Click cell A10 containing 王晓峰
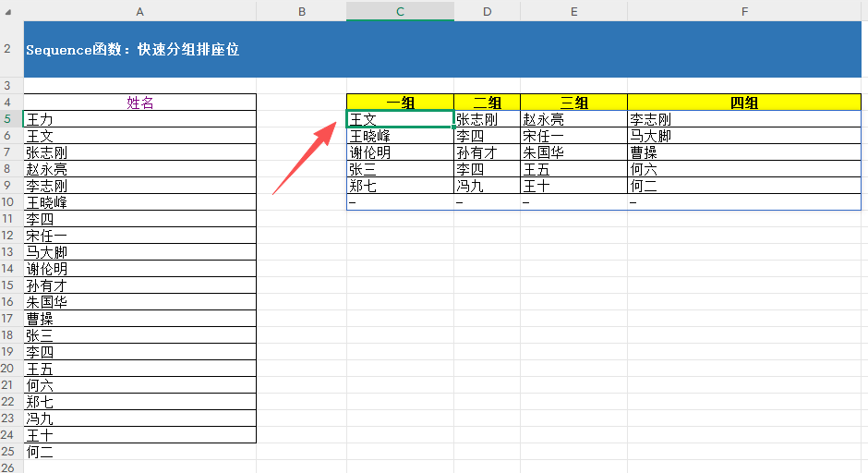Screen dimensions: 868x473 (x=140, y=202)
